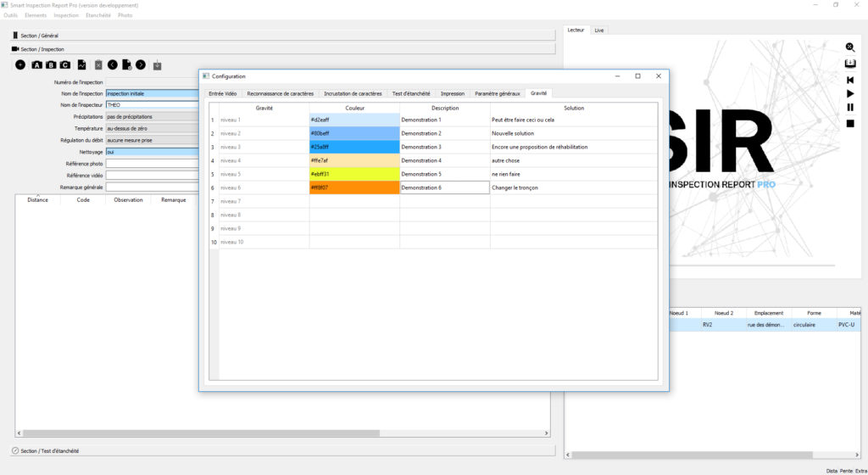The height and width of the screenshot is (475, 868).
Task: Click the Remarque générale field
Action: 153,187
